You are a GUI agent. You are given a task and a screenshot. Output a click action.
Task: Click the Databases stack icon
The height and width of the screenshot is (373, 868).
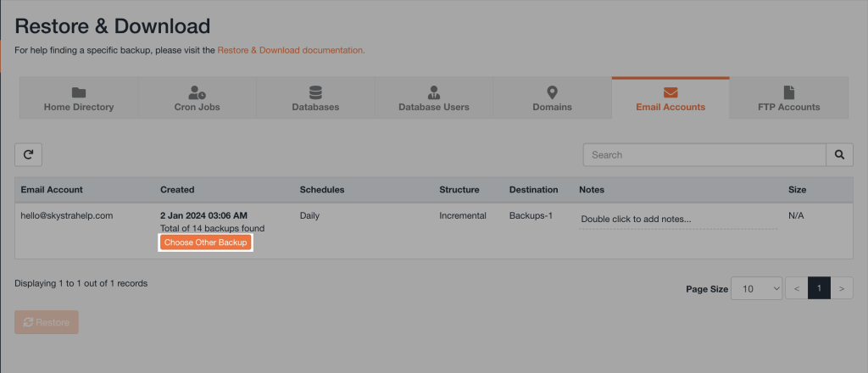[x=315, y=92]
